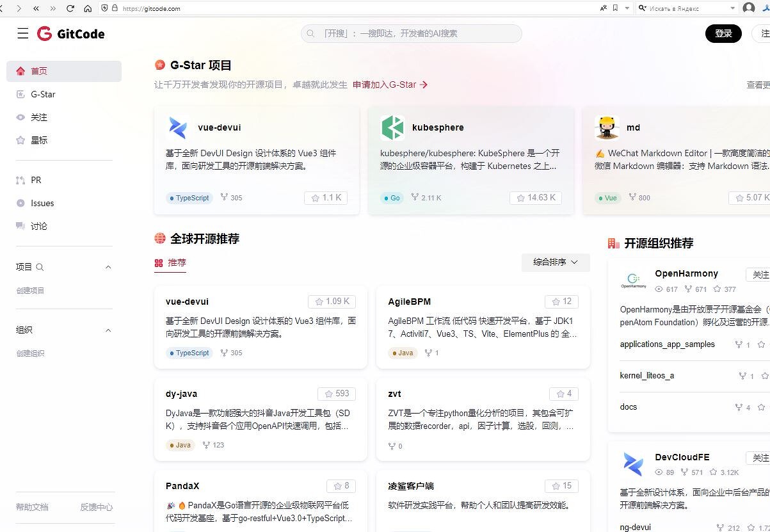
Task: Star the 凌鲨客户端 project (15)
Action: (561, 486)
